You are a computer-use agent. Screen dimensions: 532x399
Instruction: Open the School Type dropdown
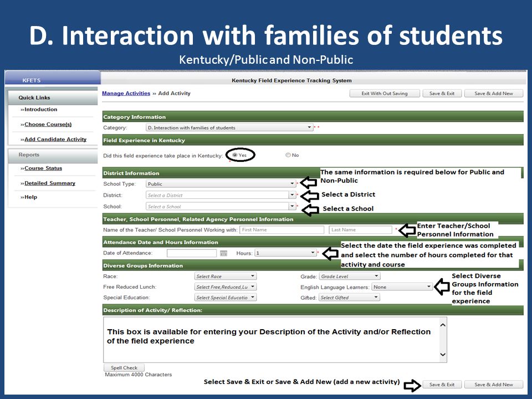(x=221, y=183)
